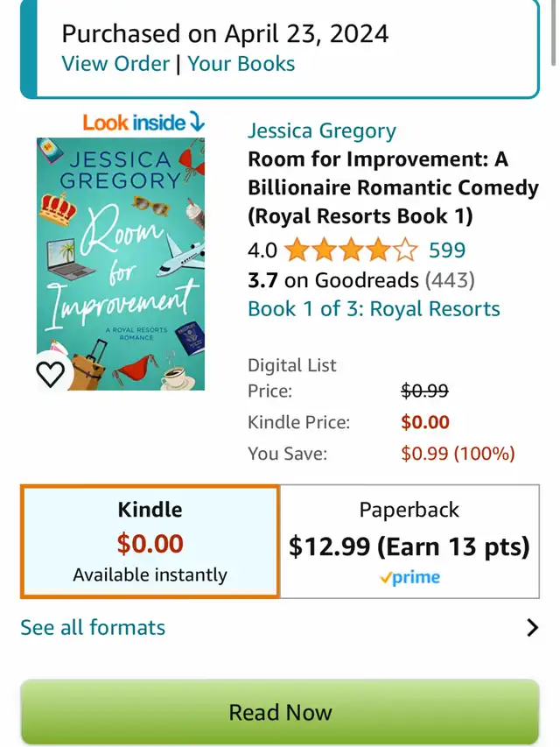
Task: Select the Kindle format option
Action: 150,542
